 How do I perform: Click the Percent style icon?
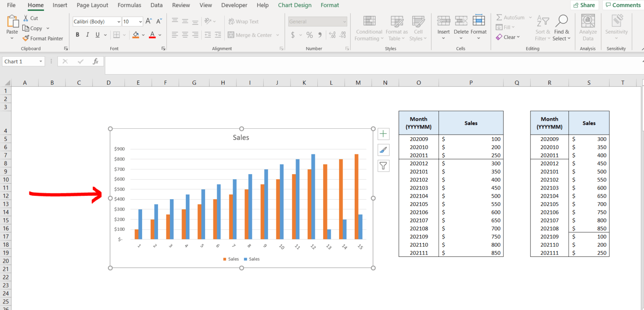(x=309, y=35)
